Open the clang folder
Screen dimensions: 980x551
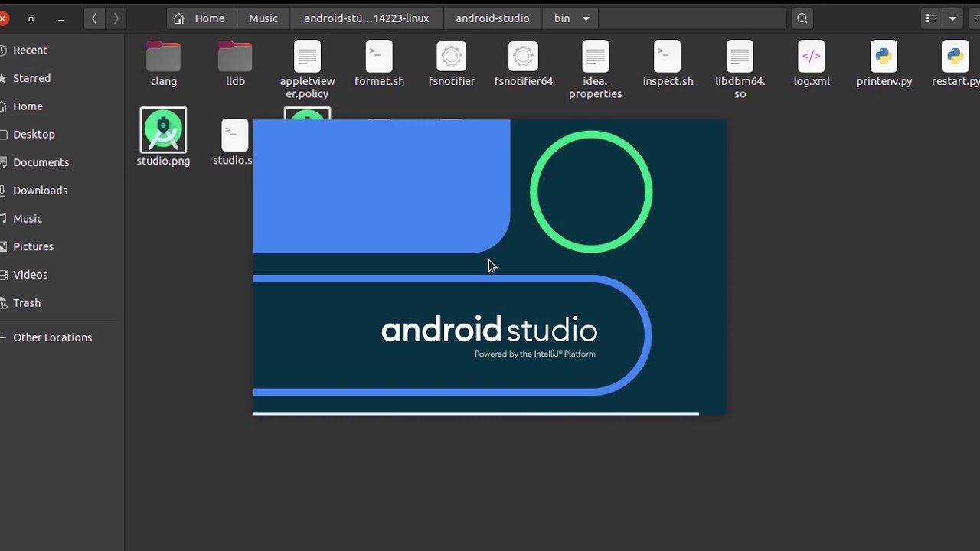click(163, 56)
